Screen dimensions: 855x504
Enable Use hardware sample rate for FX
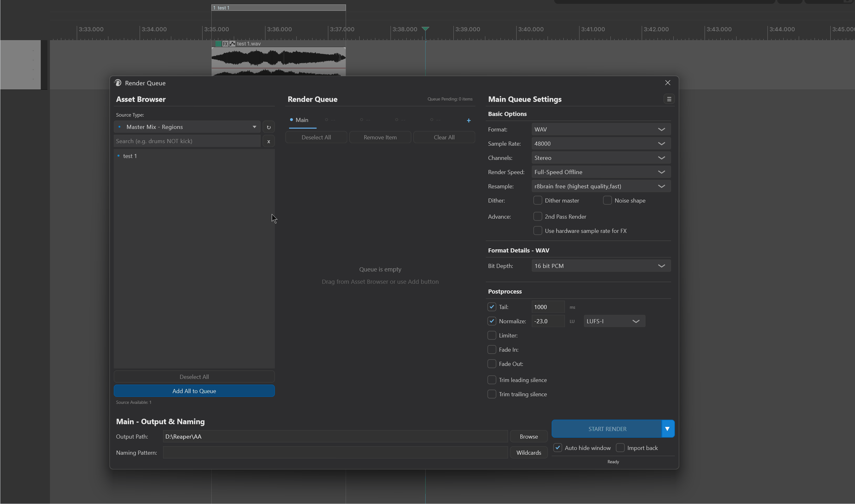[537, 231]
